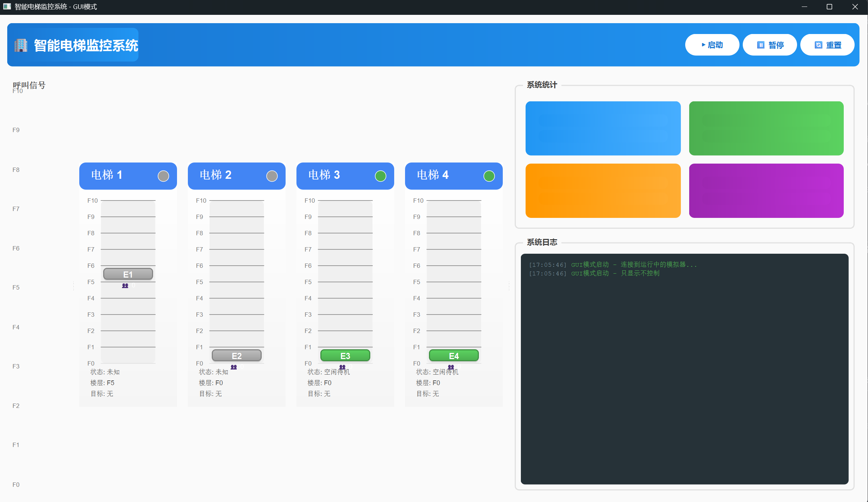Screen dimensions: 868x502
Task: Click the orange statistics card
Action: pos(603,191)
